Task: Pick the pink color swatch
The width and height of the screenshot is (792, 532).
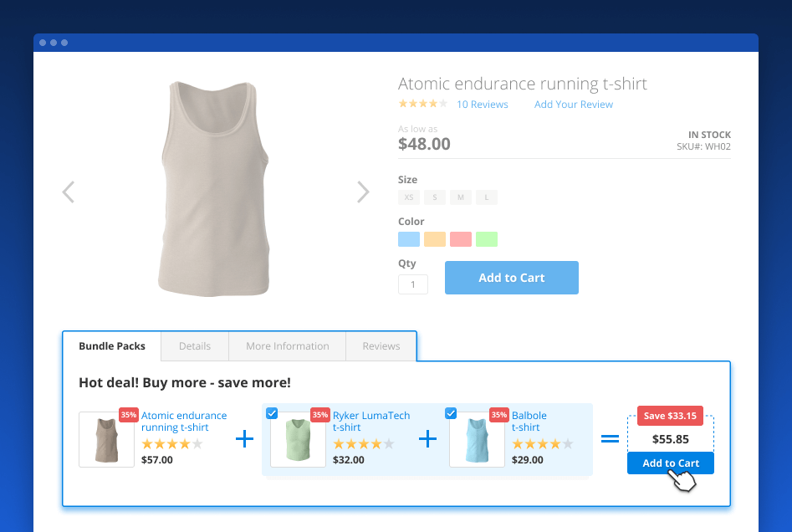Action: coord(461,239)
